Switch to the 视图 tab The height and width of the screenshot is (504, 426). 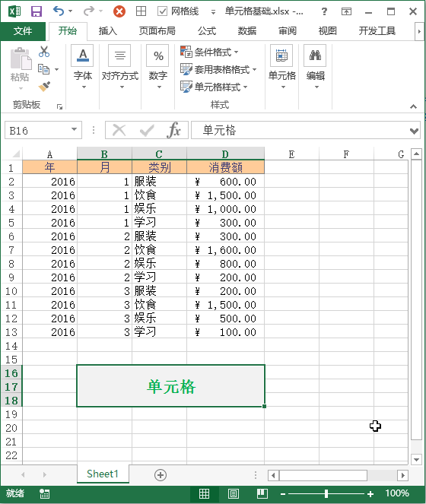327,31
